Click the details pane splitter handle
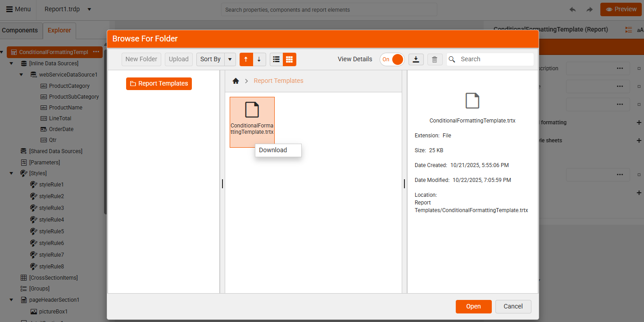644x322 pixels. pos(404,184)
